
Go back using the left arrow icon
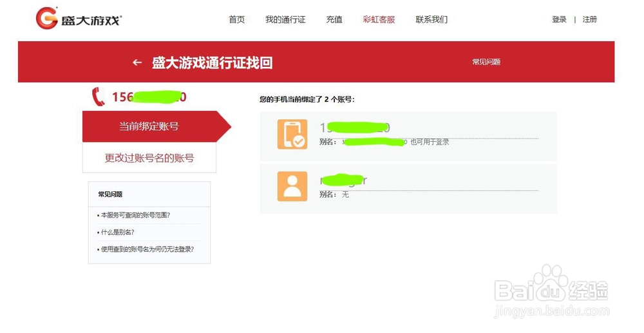click(137, 62)
